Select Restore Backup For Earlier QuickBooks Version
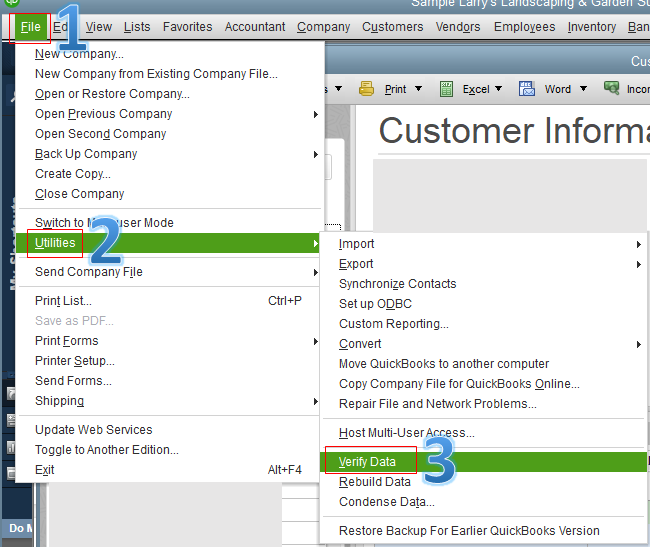This screenshot has height=547, width=650. [x=484, y=531]
